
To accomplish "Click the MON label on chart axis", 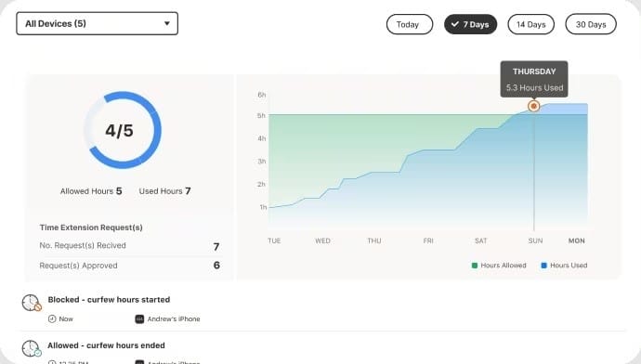I will [576, 241].
